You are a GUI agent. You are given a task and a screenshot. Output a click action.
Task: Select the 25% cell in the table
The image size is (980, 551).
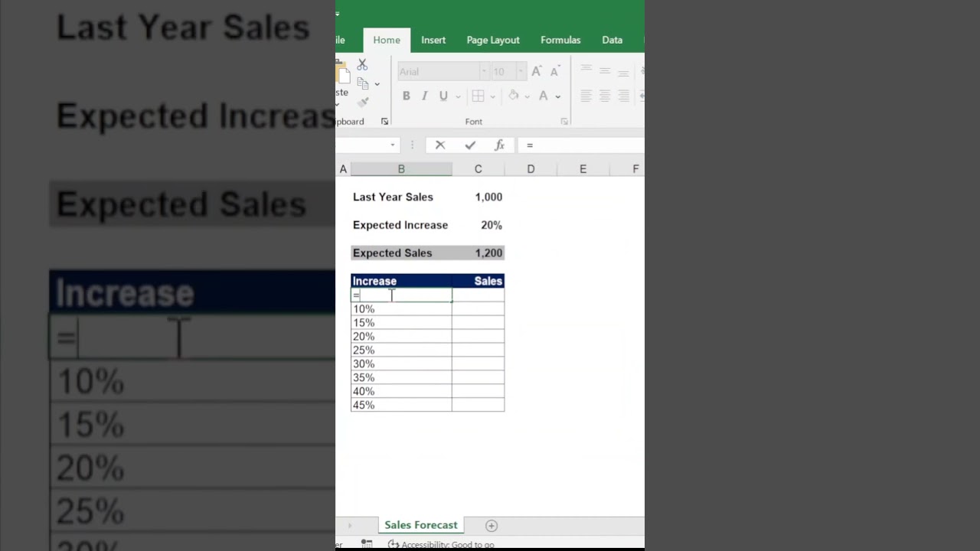(401, 350)
